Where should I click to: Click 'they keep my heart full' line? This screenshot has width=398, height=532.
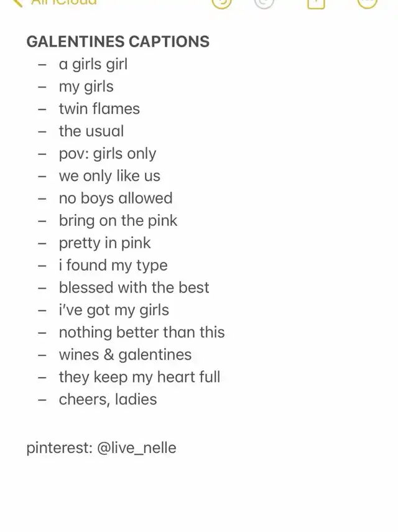tap(139, 377)
